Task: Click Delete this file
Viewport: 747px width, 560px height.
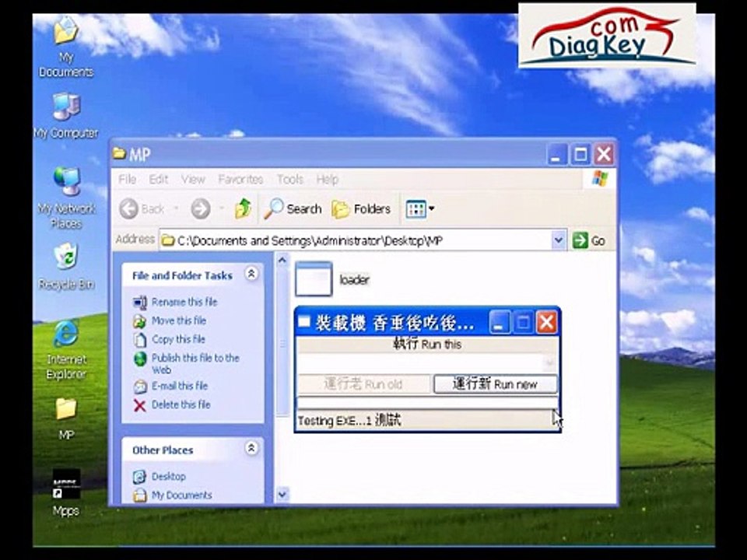Action: point(181,404)
